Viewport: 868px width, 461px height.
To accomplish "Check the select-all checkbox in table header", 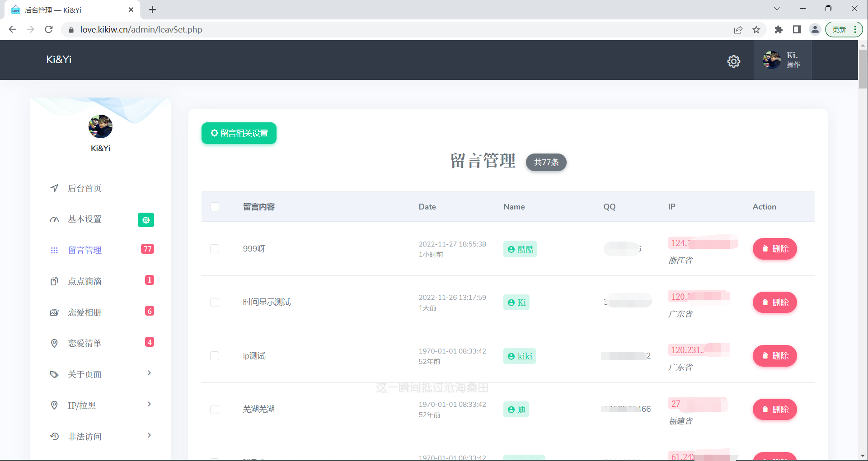I will click(x=215, y=207).
